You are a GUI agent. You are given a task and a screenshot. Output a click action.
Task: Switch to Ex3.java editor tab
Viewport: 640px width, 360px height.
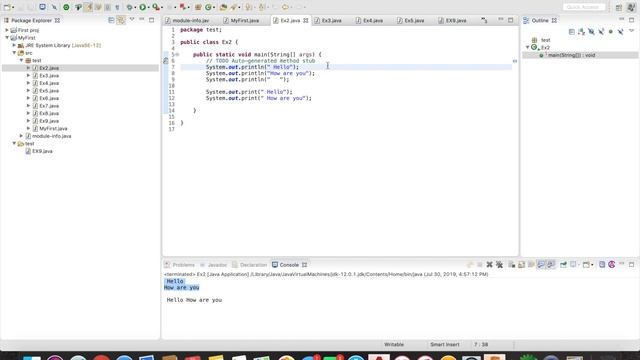coord(328,20)
